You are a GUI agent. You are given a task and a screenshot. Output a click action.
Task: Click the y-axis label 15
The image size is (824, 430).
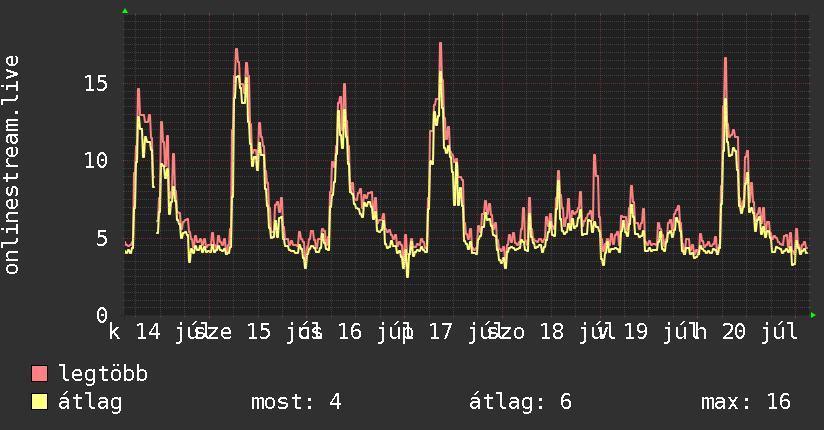[x=96, y=83]
